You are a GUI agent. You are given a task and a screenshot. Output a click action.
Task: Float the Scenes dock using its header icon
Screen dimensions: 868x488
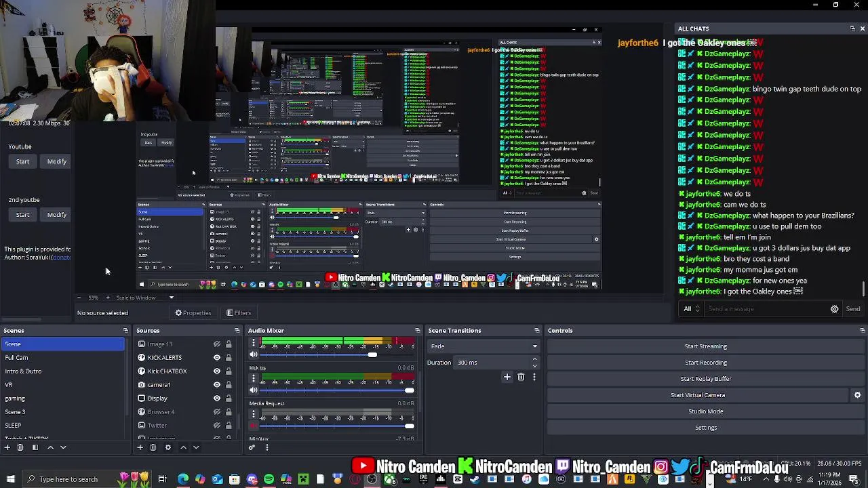tap(125, 331)
